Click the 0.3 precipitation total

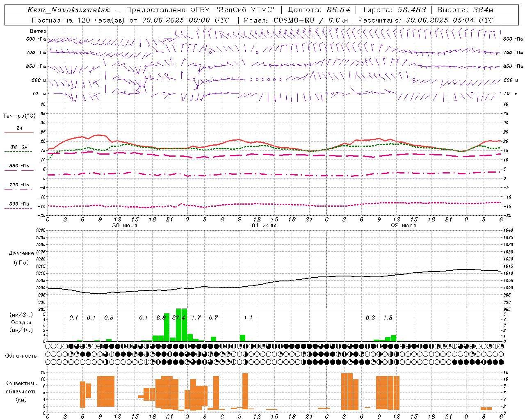tap(109, 317)
